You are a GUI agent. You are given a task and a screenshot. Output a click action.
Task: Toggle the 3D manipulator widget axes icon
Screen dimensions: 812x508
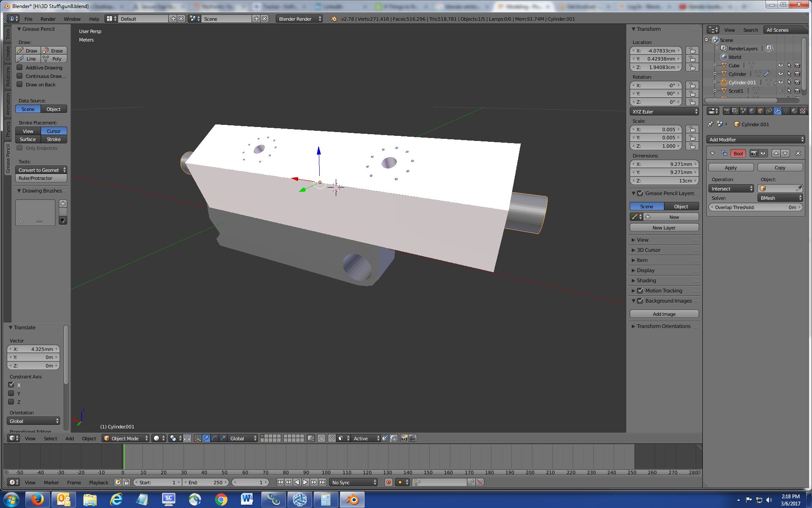coord(198,438)
